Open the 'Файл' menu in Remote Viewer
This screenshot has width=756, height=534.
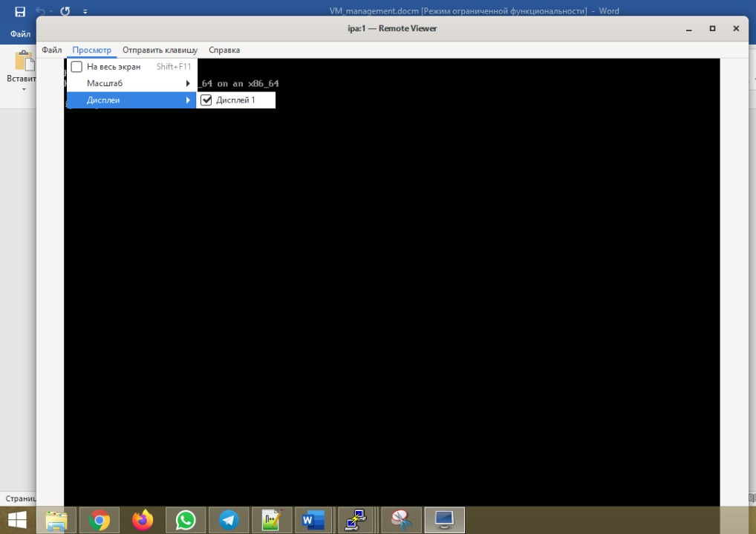[52, 50]
